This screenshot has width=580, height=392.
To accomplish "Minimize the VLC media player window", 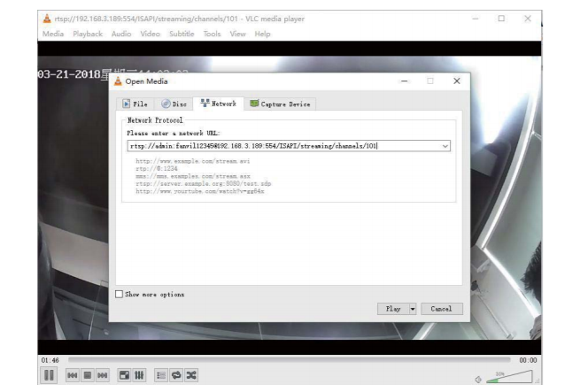I will click(476, 19).
